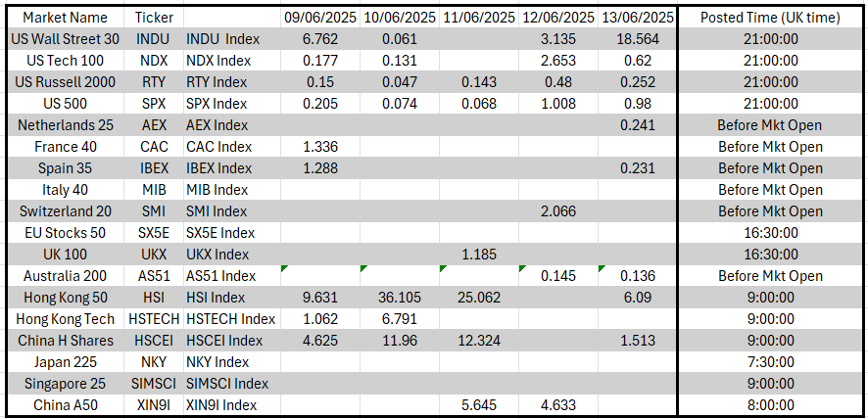
Task: Click the 'INDU Index' cell
Action: coord(231,39)
